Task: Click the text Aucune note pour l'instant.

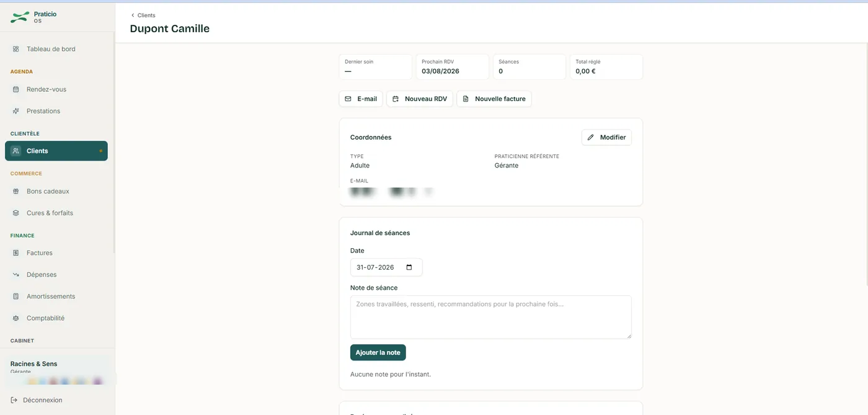Action: coord(391,374)
